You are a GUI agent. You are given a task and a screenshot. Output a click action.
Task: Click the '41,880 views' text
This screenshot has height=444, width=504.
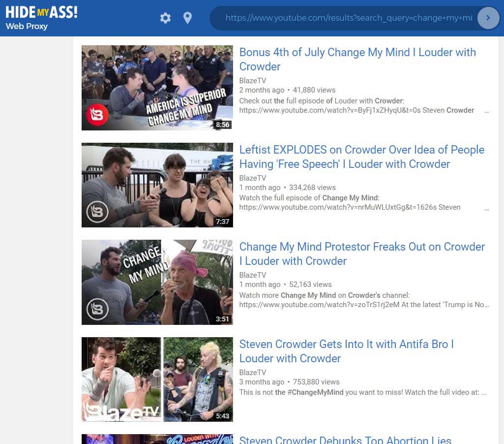point(314,90)
